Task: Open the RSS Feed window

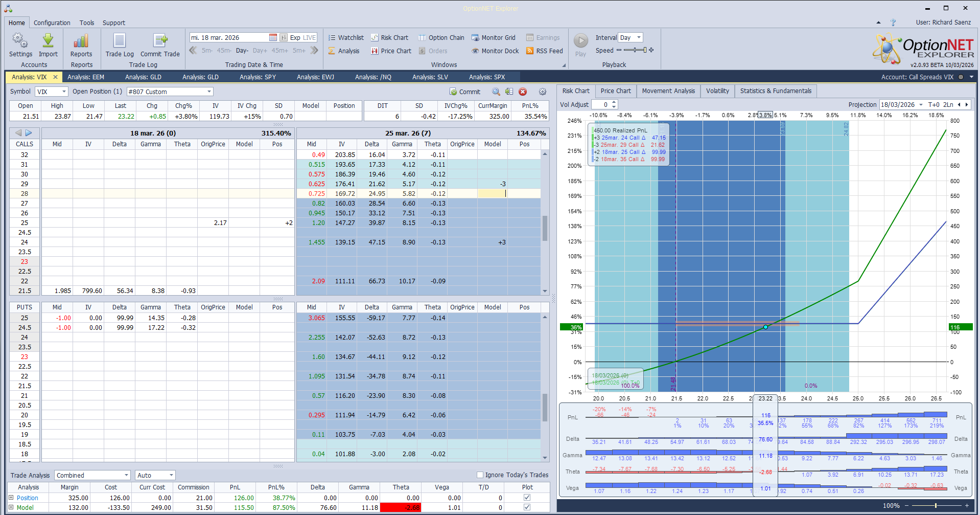Action: click(x=545, y=51)
